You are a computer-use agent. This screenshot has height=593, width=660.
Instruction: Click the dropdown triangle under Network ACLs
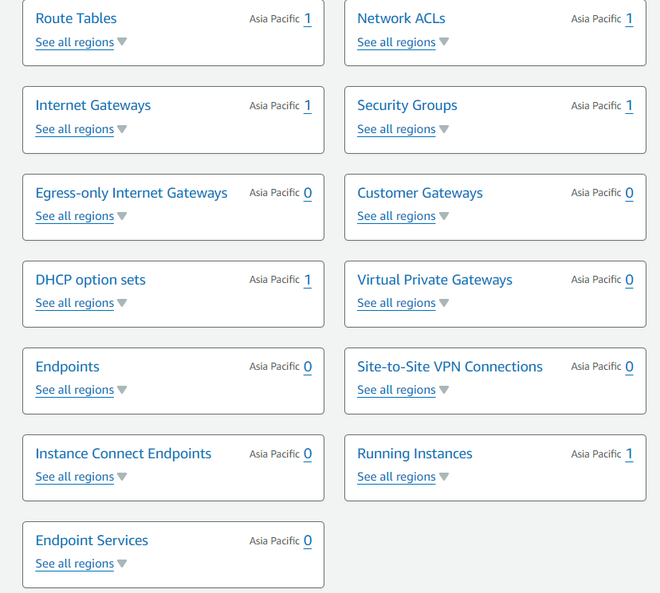click(x=444, y=42)
